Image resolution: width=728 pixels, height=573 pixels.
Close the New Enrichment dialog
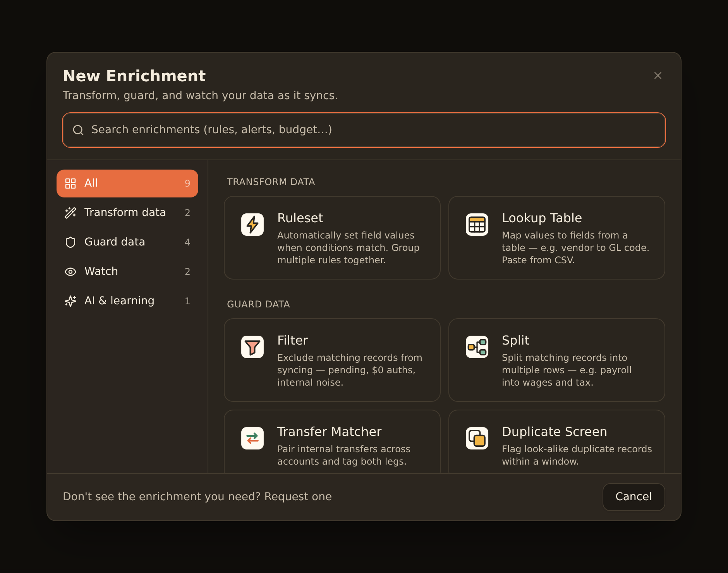pyautogui.click(x=658, y=75)
